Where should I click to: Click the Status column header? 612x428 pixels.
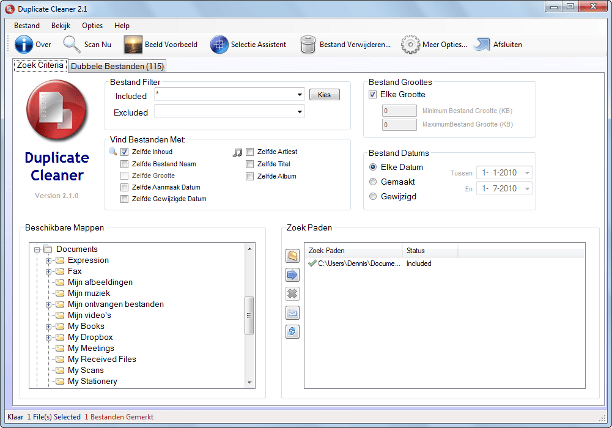[430, 250]
